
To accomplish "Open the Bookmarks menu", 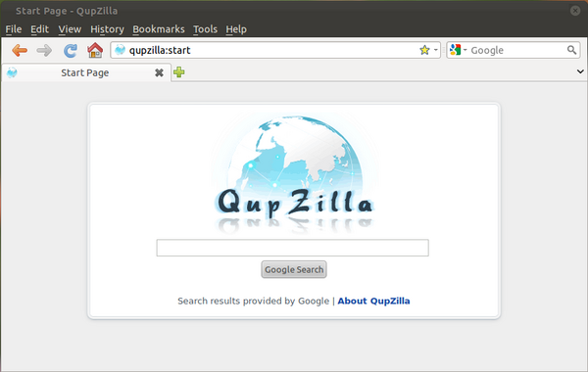I will [159, 29].
